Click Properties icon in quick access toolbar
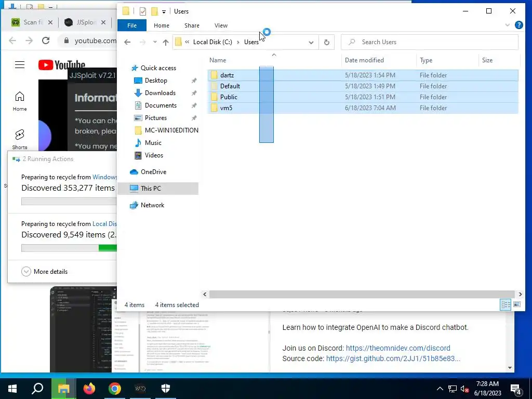This screenshot has width=532, height=399. point(143,11)
